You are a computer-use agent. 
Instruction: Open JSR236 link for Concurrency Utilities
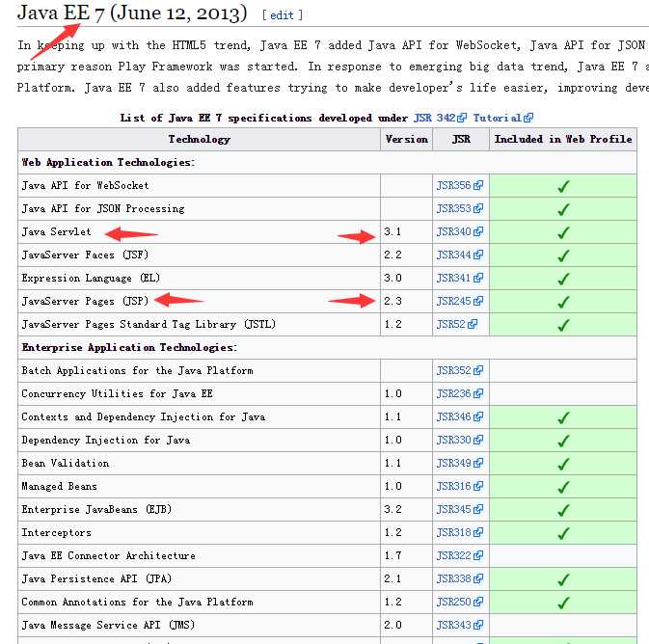(453, 393)
